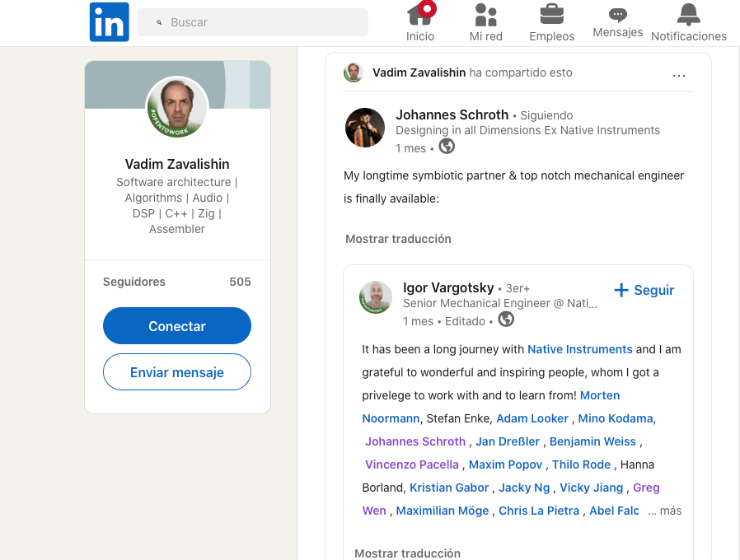Open Mensajes chat bubble icon
The height and width of the screenshot is (560, 740).
(x=617, y=15)
